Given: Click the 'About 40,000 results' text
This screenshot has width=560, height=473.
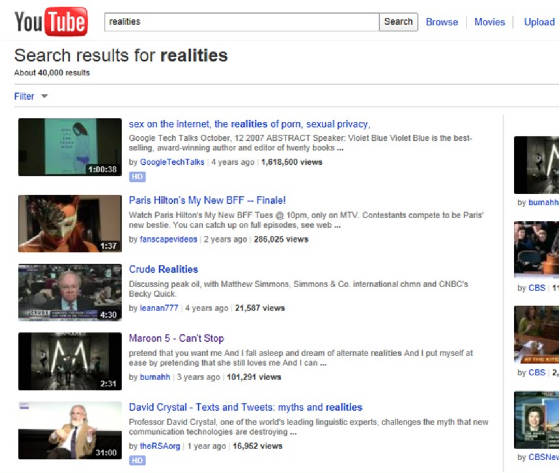Looking at the screenshot, I should (x=52, y=73).
